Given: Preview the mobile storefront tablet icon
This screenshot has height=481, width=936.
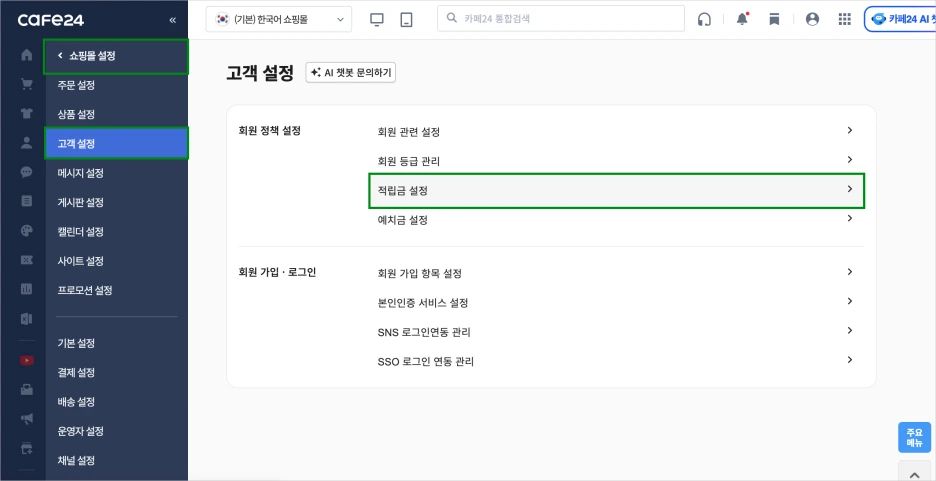Looking at the screenshot, I should click(407, 20).
